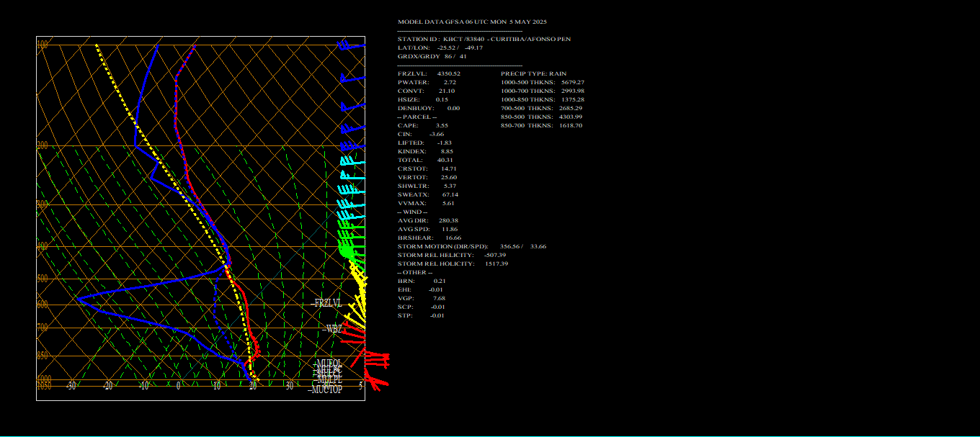980x437 pixels.
Task: Click the '-- WIND --' section heading
Action: pos(412,212)
